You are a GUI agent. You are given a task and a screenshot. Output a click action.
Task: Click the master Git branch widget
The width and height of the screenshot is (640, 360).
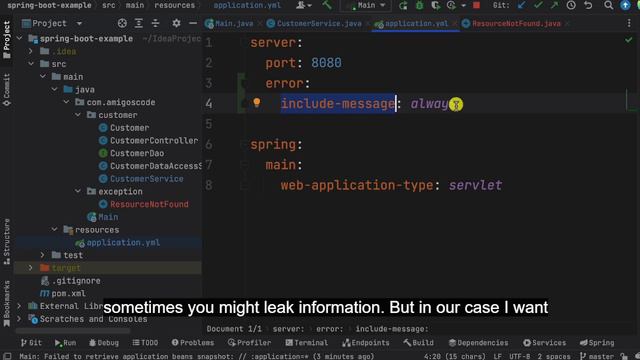(596, 356)
